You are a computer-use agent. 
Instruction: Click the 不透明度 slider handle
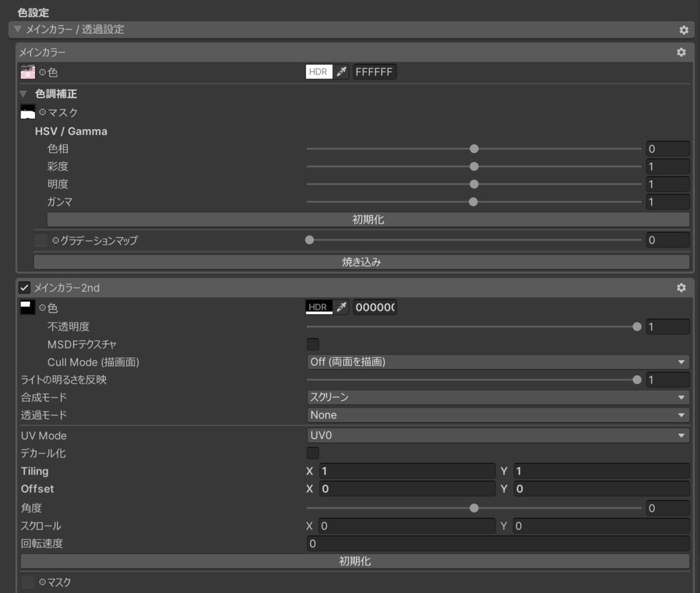637,327
